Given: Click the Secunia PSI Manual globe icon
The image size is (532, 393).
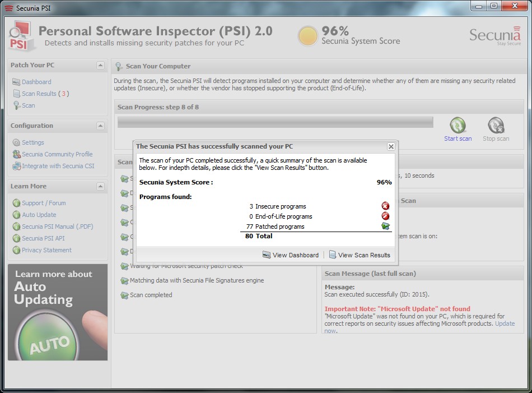Looking at the screenshot, I should click(x=16, y=226).
